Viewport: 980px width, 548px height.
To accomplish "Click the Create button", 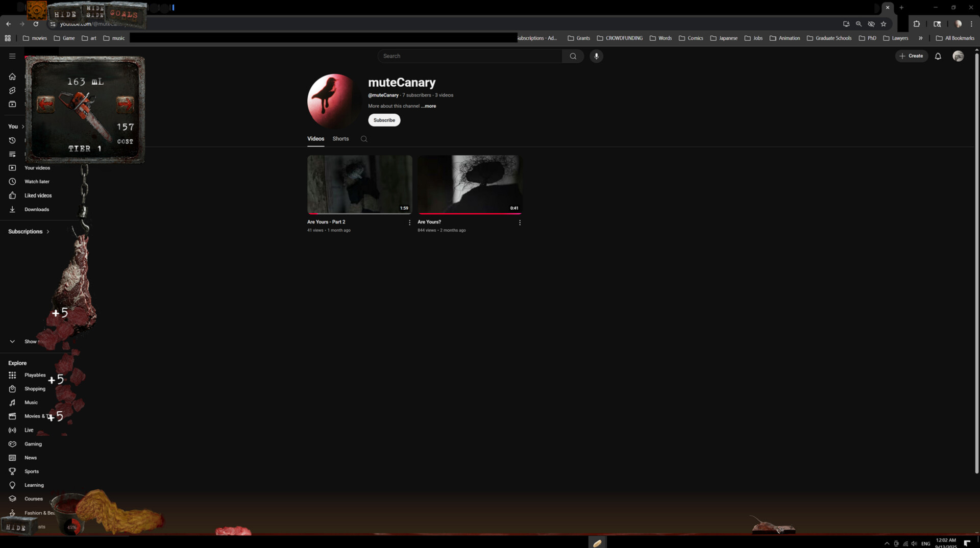I will (x=911, y=56).
